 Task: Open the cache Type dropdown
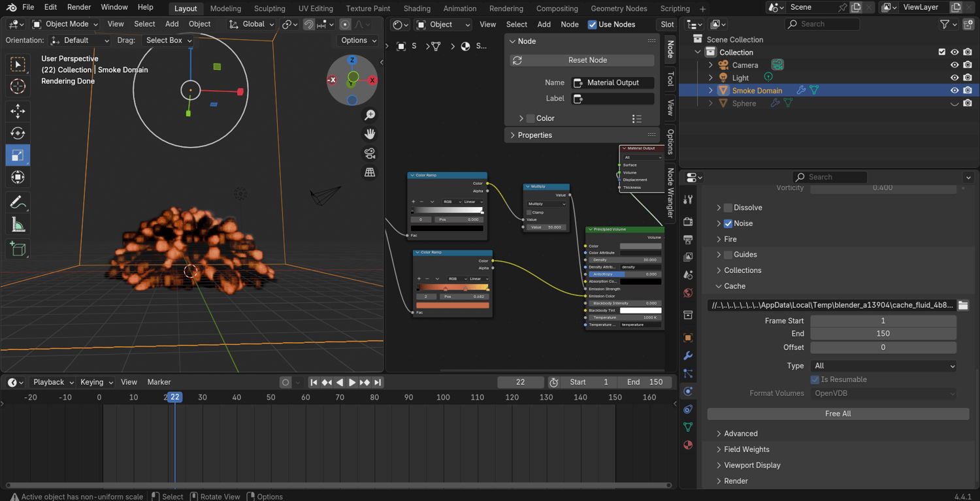(883, 366)
